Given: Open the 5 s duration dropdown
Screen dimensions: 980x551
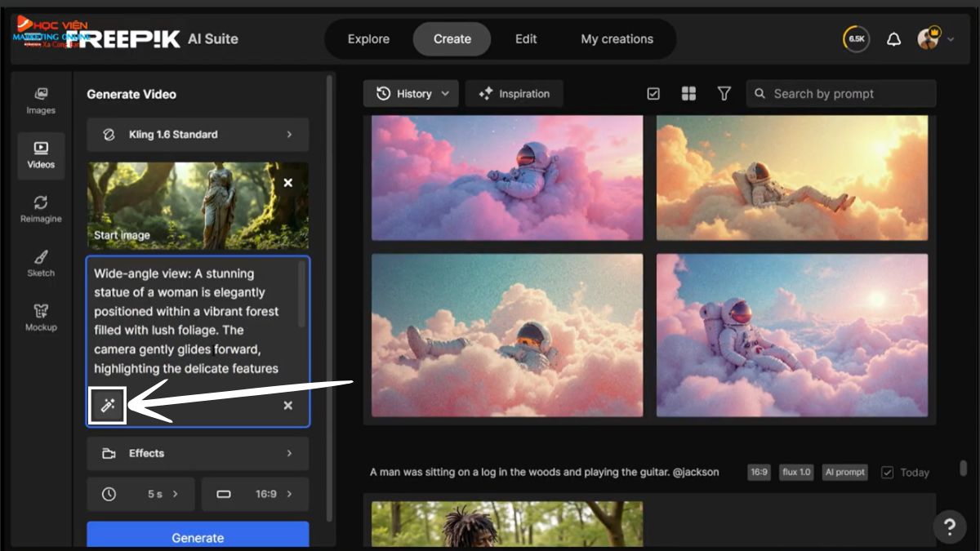Looking at the screenshot, I should [141, 494].
